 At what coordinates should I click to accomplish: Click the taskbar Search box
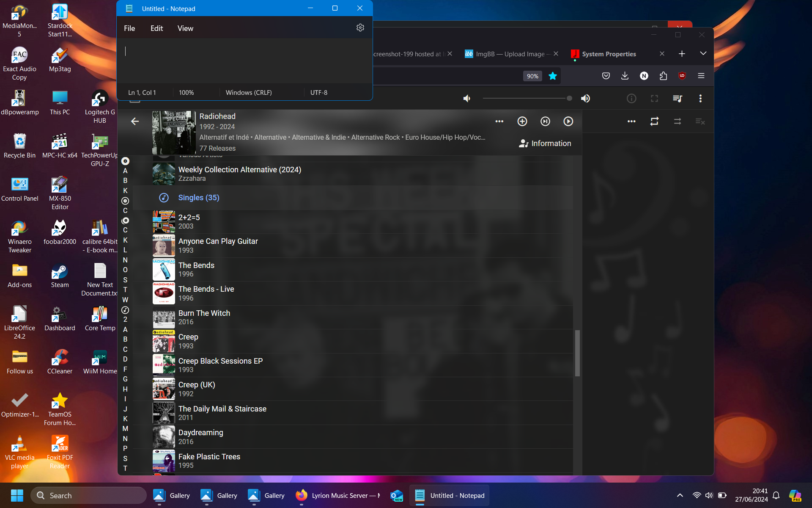(88, 495)
